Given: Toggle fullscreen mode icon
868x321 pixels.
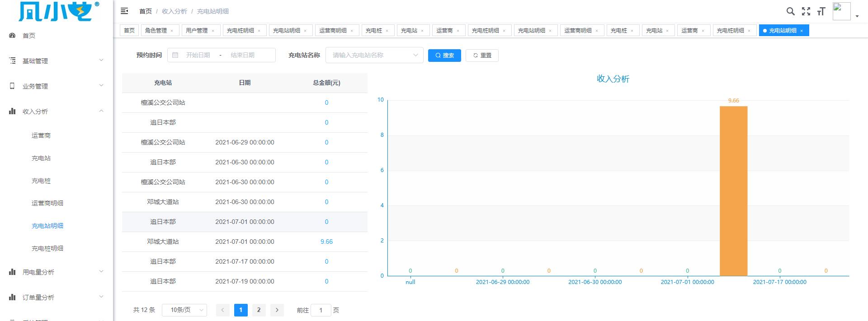Looking at the screenshot, I should (x=806, y=11).
